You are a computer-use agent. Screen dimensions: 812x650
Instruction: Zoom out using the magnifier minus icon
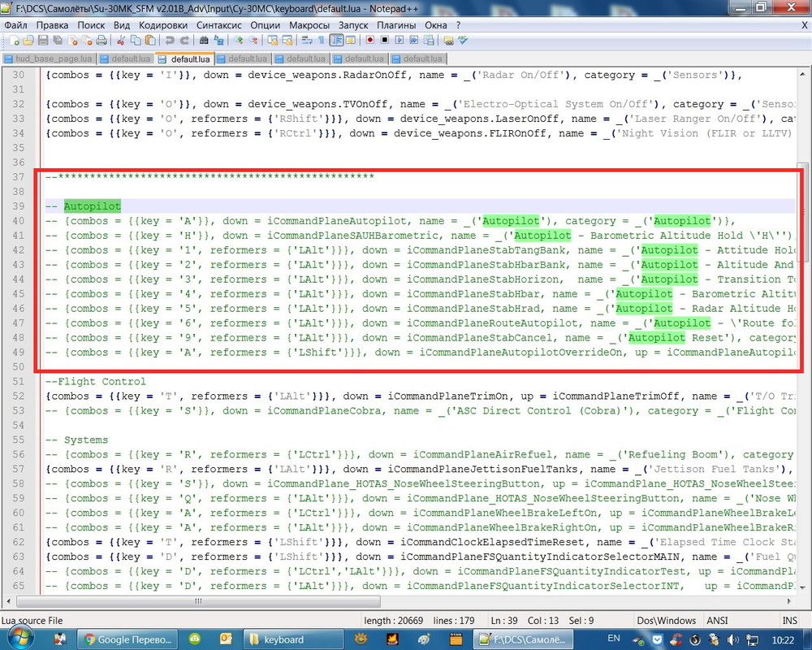[253, 40]
